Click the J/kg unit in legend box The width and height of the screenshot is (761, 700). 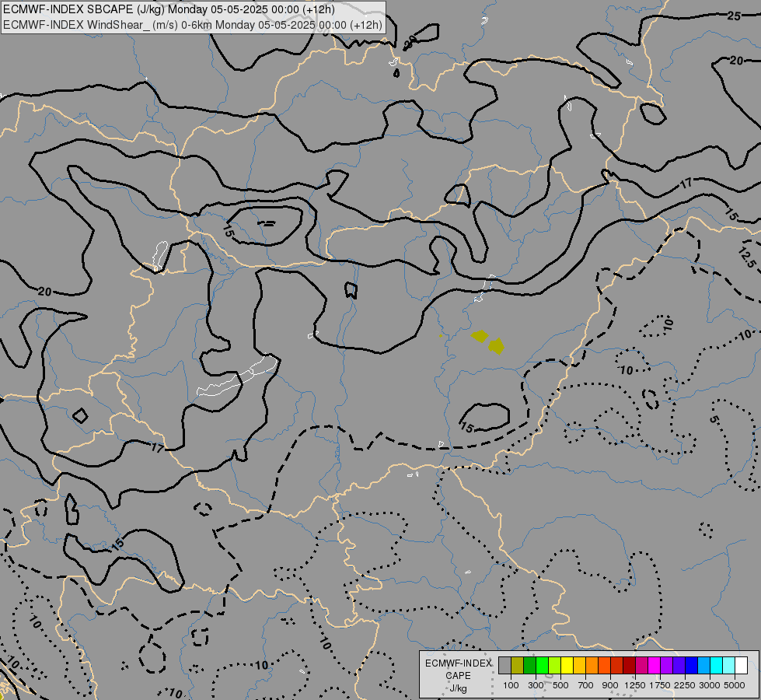point(458,688)
